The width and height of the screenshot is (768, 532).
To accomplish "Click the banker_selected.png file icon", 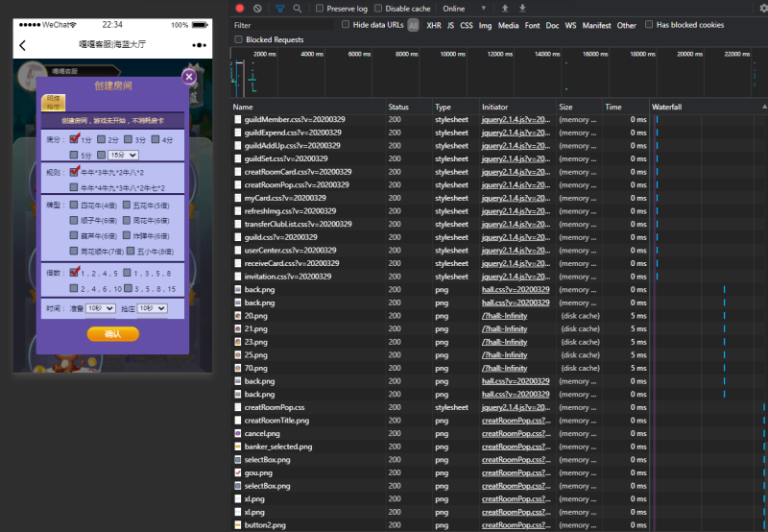I will tap(238, 447).
